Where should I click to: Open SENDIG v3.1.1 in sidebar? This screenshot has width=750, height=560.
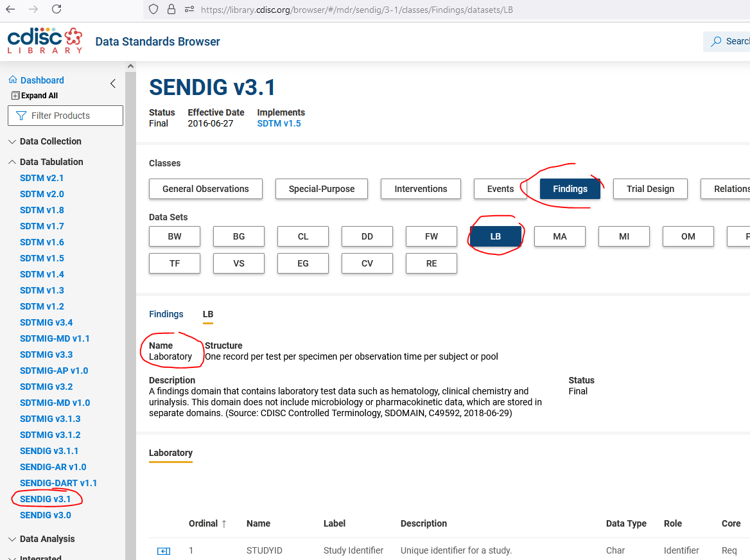(x=49, y=451)
